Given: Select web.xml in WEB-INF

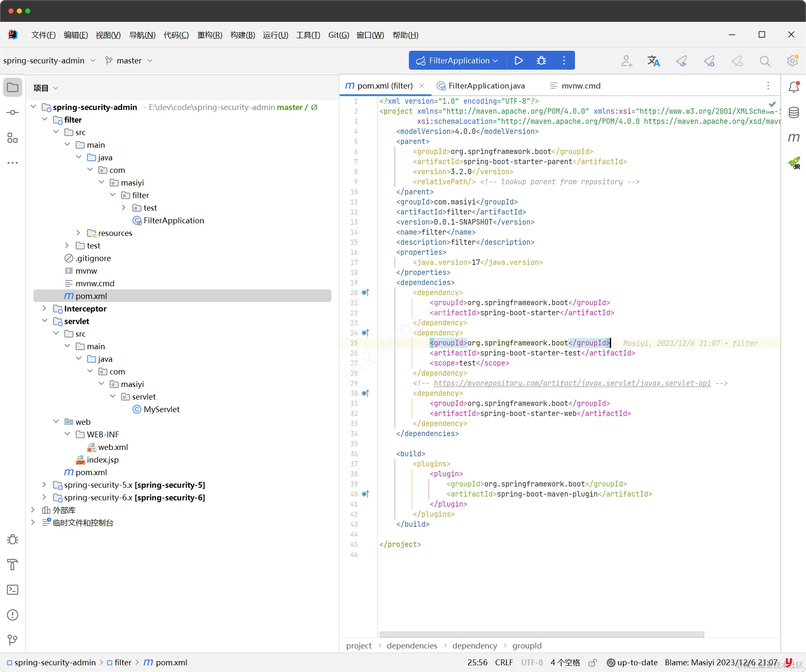Looking at the screenshot, I should (x=108, y=447).
